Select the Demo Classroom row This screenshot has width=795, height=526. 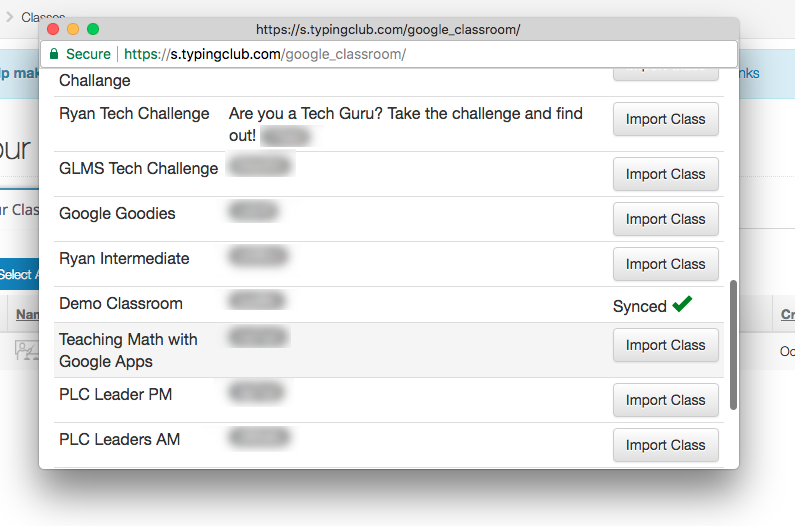click(121, 304)
